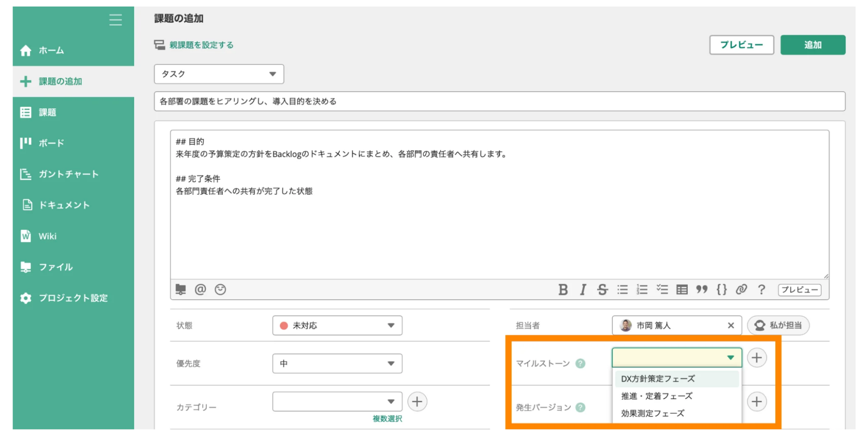Clear the assignee with the X icon

pyautogui.click(x=731, y=325)
